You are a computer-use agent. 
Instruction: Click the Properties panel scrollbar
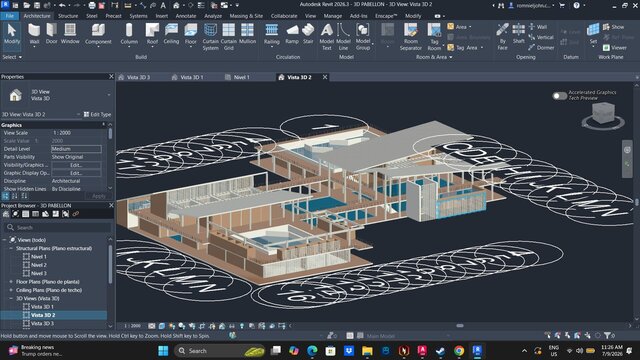[x=110, y=134]
